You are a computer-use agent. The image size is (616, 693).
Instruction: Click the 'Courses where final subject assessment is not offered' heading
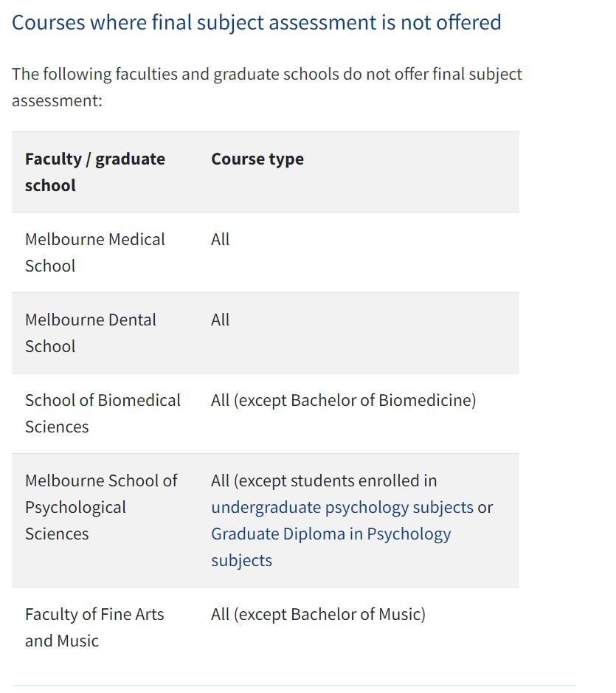coord(256,23)
